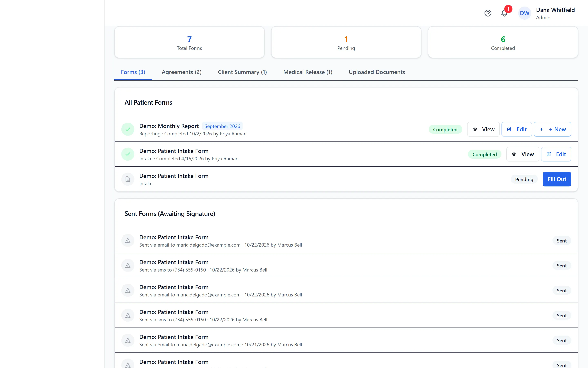The height and width of the screenshot is (368, 588).
Task: Click the Completed badge on Monthly Report
Action: (x=445, y=129)
